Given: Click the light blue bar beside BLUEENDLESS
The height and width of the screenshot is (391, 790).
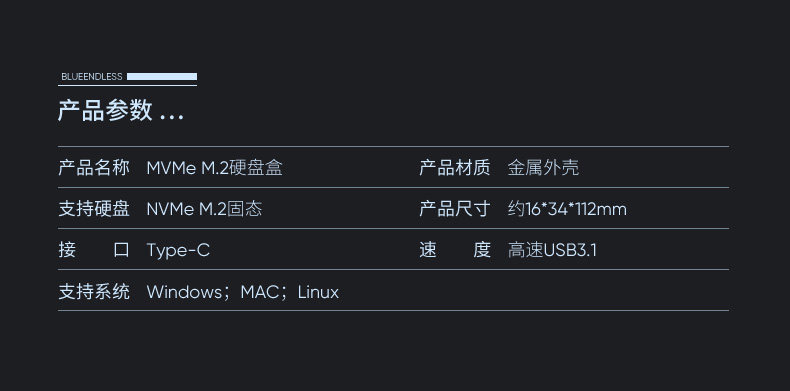Looking at the screenshot, I should (162, 77).
